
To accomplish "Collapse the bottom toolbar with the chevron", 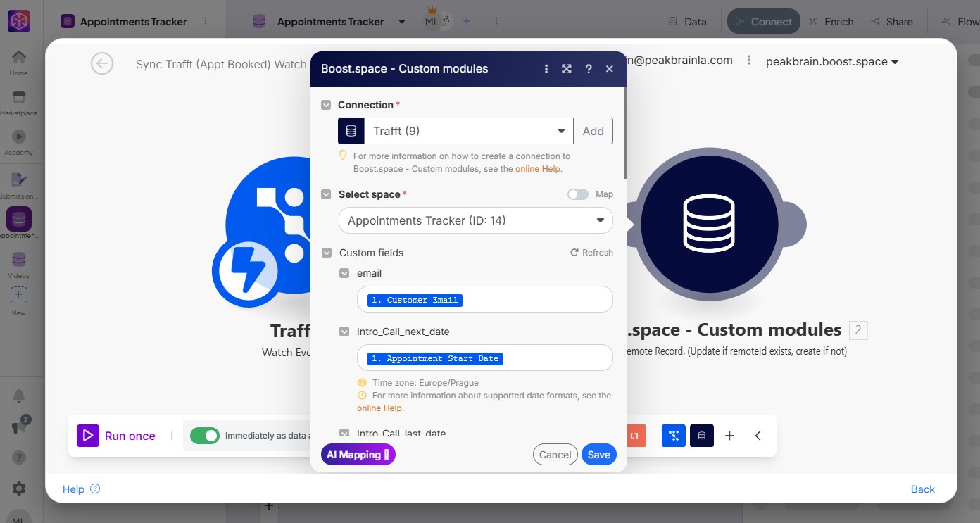I will [758, 436].
